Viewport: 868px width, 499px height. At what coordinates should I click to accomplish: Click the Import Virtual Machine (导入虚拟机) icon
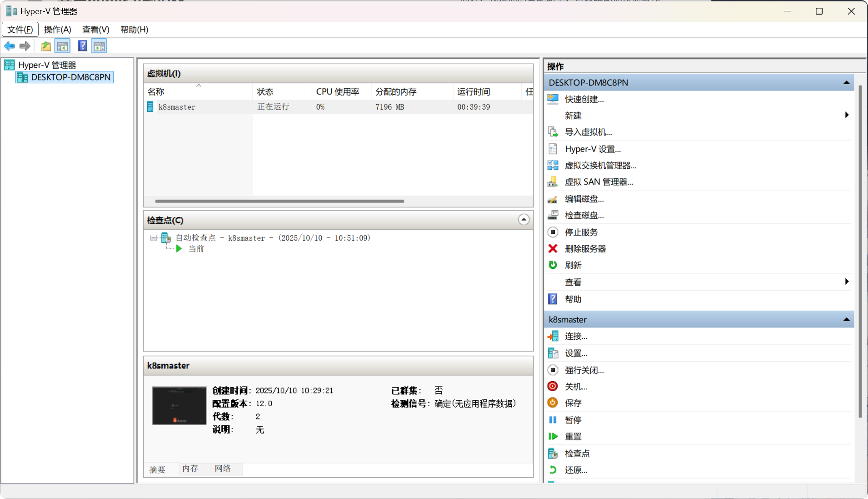point(553,132)
